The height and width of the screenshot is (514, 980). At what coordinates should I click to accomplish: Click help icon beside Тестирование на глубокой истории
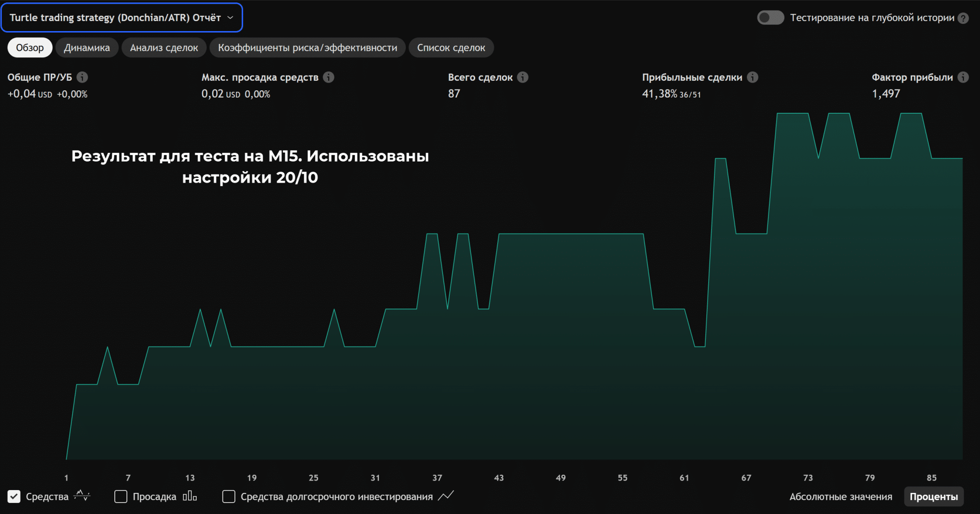[963, 18]
